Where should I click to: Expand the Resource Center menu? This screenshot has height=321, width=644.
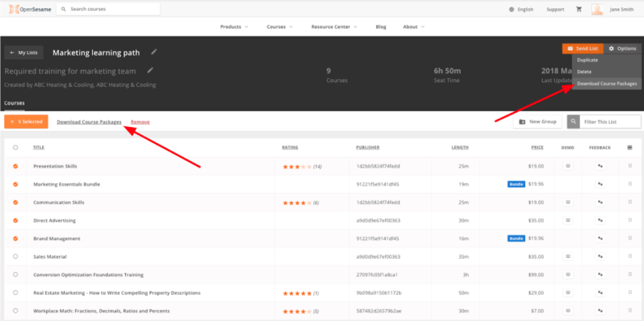click(336, 26)
